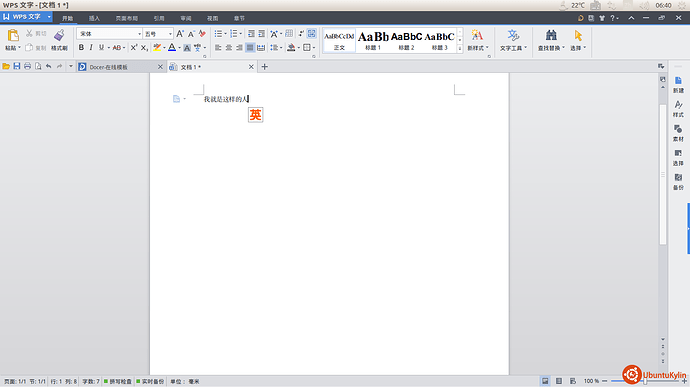
Task: Clear formatting with the eraser icon
Action: click(x=202, y=34)
